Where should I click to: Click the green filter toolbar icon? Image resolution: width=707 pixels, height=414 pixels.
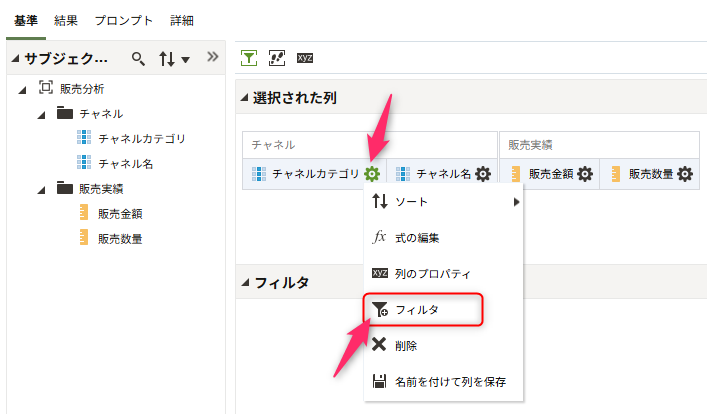pyautogui.click(x=249, y=58)
